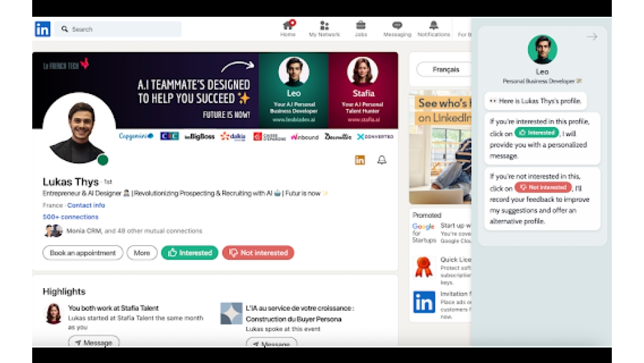This screenshot has height=363, width=644.
Task: Click the orange LinkedIn icon on profile card
Action: [x=360, y=160]
